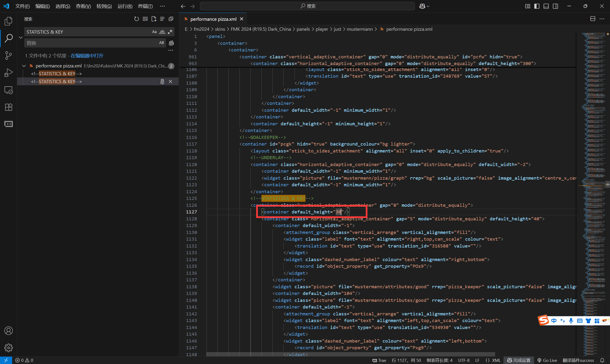Viewport: 610px width, 364px height.
Task: Clear the search results
Action: click(145, 19)
